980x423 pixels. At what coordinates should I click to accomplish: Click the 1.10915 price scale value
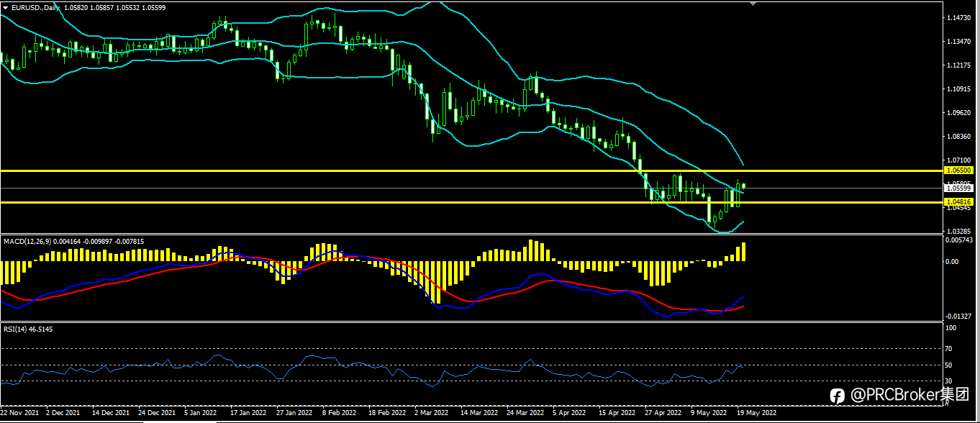(960, 89)
